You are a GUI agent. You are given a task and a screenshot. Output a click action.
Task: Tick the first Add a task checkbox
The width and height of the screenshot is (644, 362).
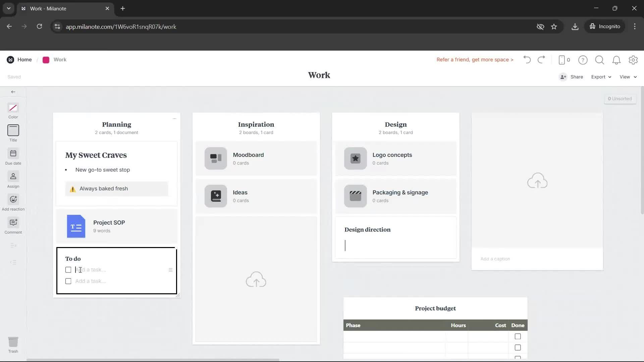[68, 269]
